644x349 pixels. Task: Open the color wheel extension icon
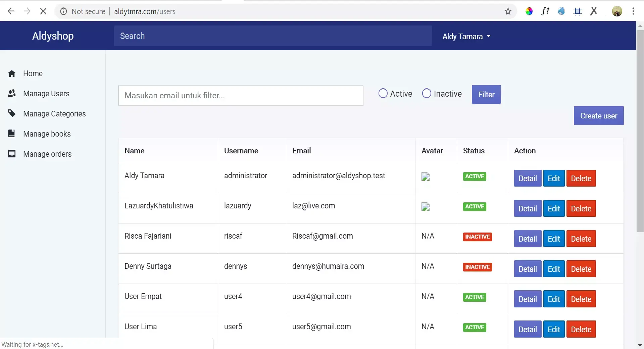529,11
